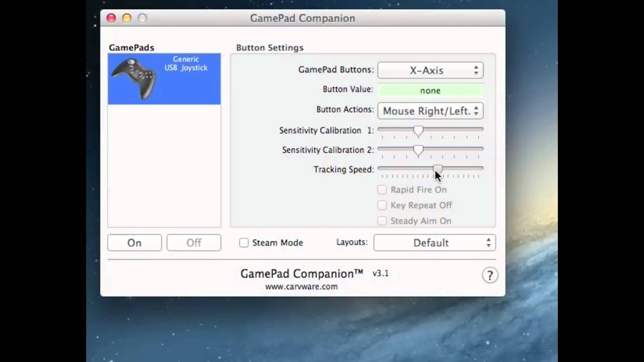This screenshot has height=362, width=644.
Task: Click the Tracking Speed slider
Action: 430,170
